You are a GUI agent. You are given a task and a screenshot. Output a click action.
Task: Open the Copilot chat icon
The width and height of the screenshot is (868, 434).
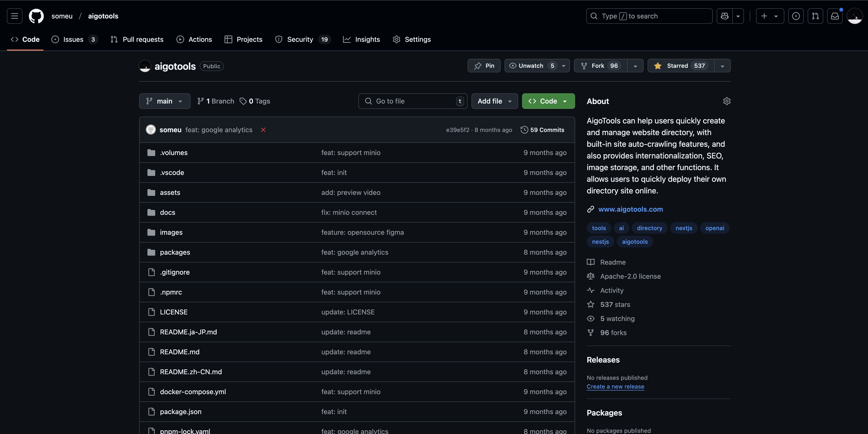tap(724, 16)
